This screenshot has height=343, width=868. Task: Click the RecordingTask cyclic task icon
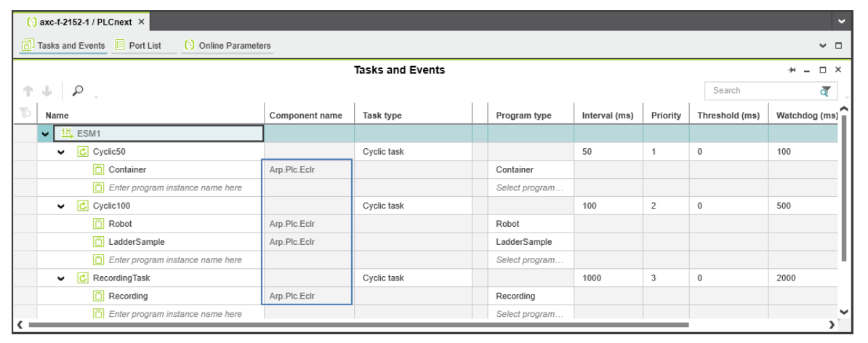pyautogui.click(x=83, y=278)
